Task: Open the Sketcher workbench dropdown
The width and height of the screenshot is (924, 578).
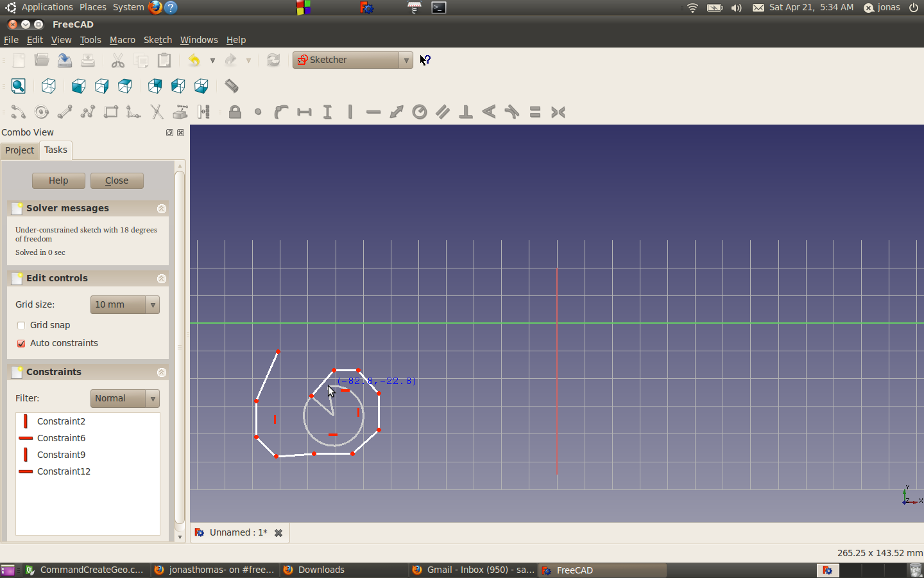Action: click(x=352, y=60)
